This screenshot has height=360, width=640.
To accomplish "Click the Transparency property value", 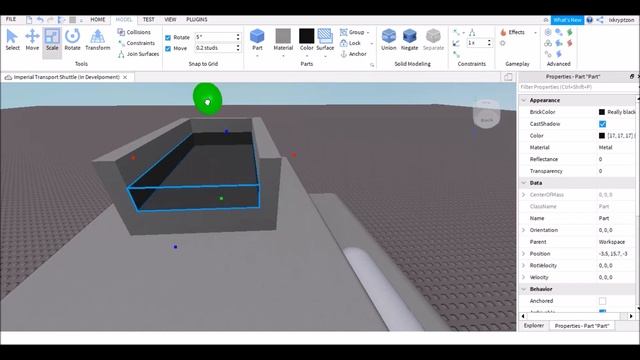I will point(600,171).
